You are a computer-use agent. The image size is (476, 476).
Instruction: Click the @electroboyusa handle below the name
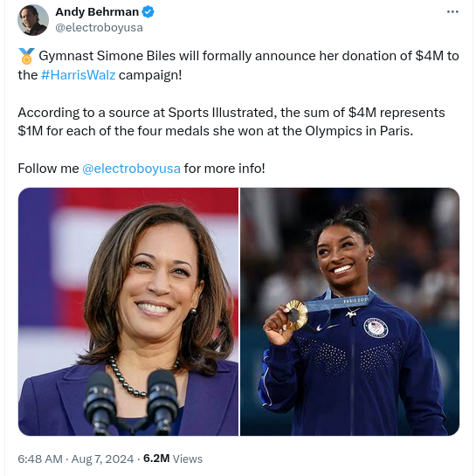click(x=99, y=28)
